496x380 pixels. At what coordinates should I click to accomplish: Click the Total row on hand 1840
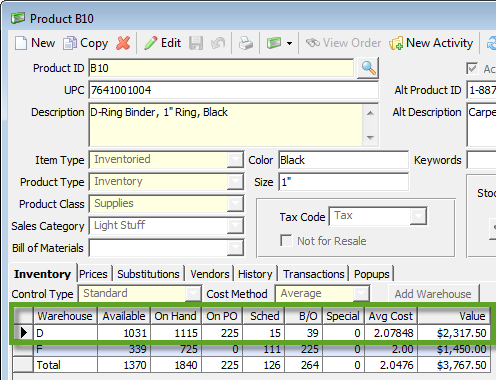[x=176, y=365]
